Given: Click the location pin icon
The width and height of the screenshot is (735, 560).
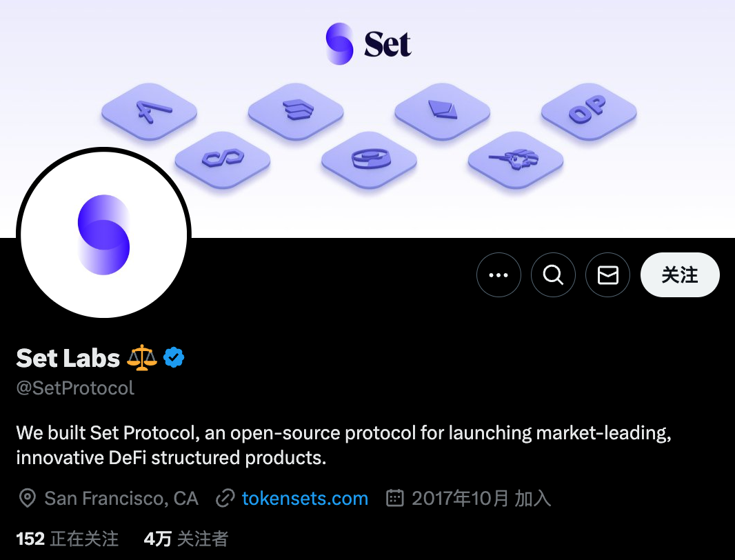Looking at the screenshot, I should pyautogui.click(x=27, y=498).
